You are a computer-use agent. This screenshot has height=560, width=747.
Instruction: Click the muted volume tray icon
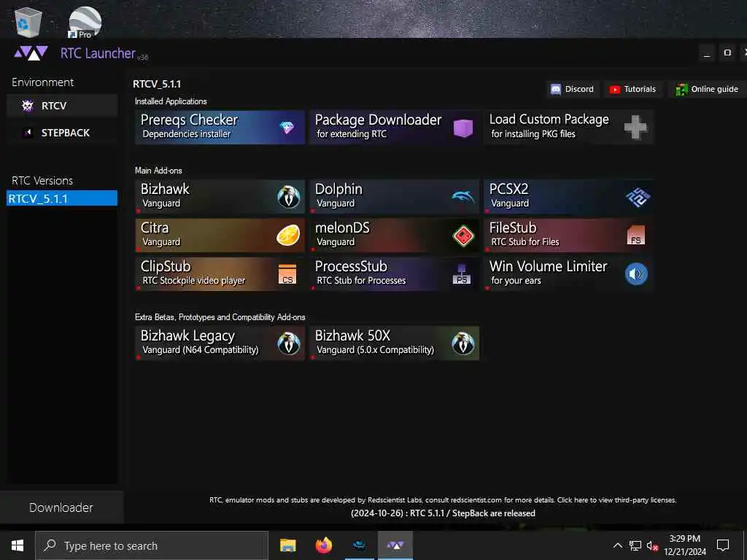pyautogui.click(x=652, y=545)
